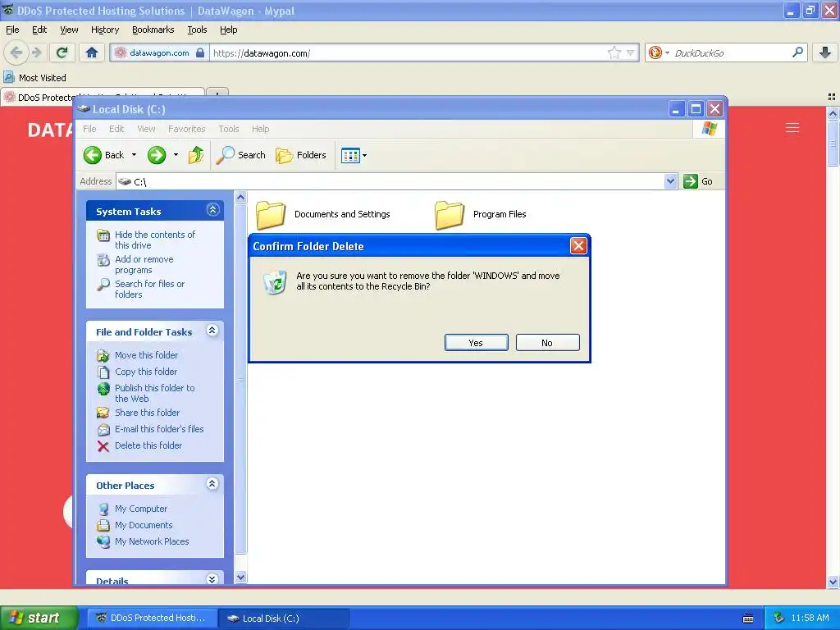Toggle the Folders pane button
Image resolution: width=840 pixels, height=630 pixels.
300,155
